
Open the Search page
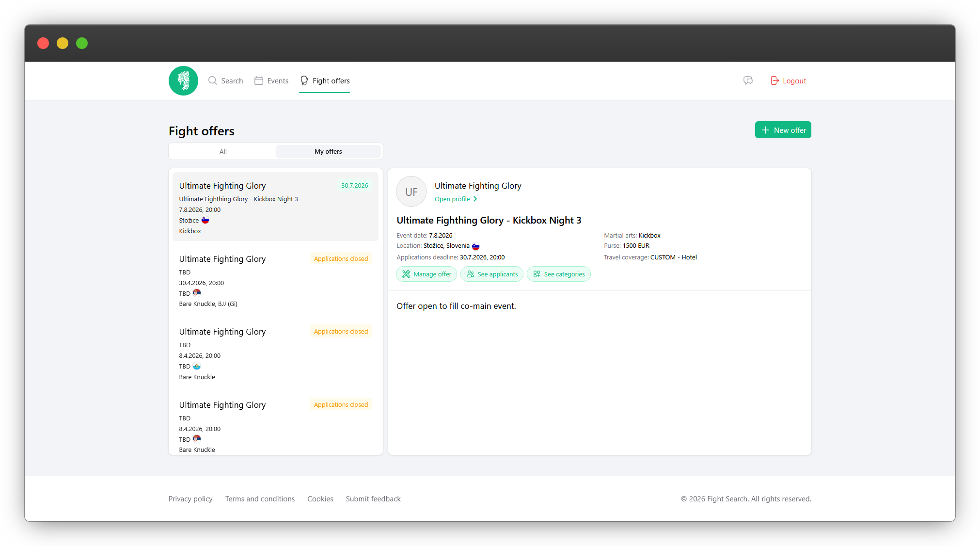pos(226,80)
